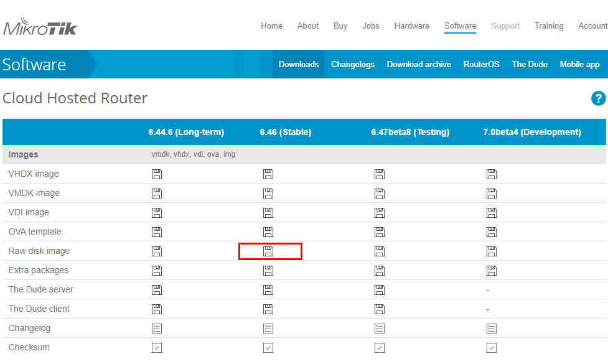Download OVA template for 6.46 Stable
This screenshot has width=608, height=364.
[268, 232]
